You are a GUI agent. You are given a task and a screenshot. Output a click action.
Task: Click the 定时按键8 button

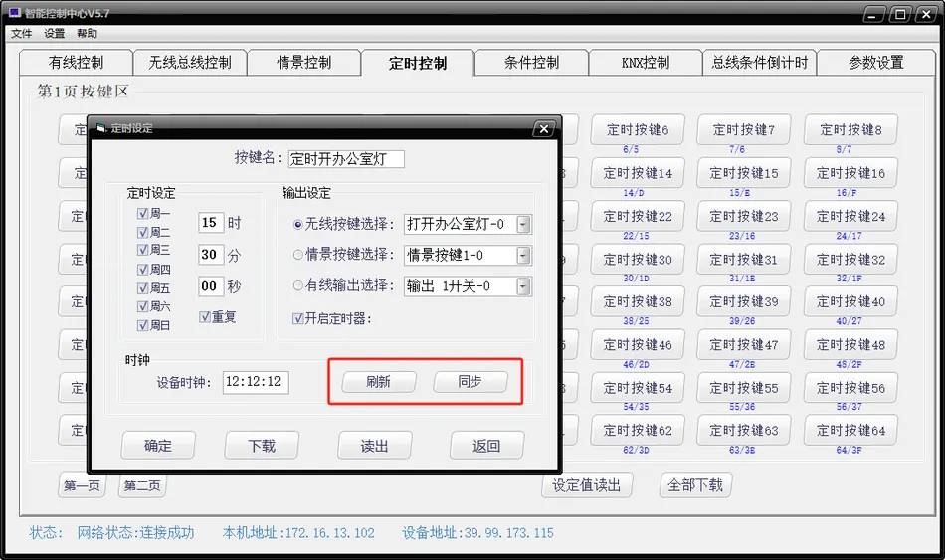[x=850, y=129]
